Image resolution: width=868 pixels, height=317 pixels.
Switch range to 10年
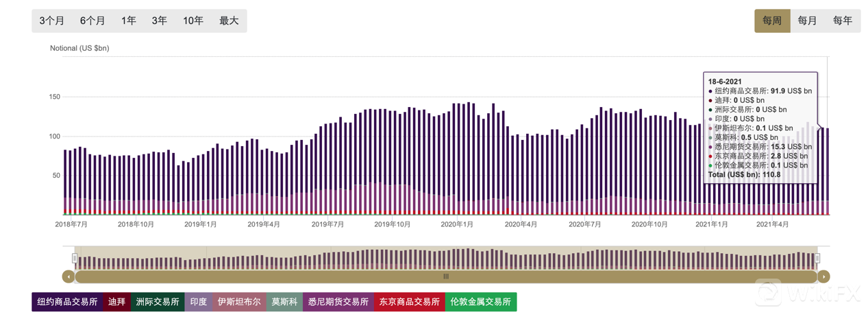coord(193,21)
